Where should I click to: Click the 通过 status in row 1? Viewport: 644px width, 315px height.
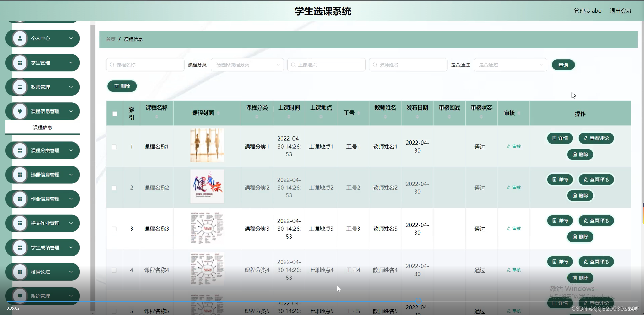pos(480,147)
